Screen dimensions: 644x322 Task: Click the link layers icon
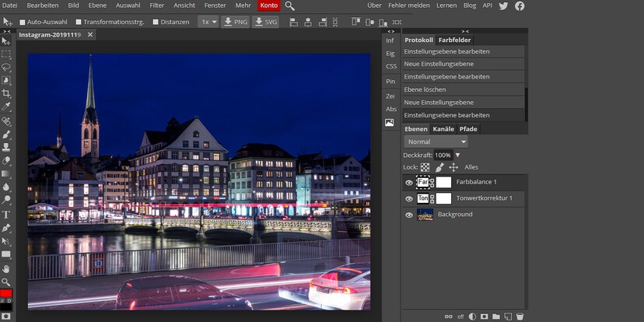(449, 317)
